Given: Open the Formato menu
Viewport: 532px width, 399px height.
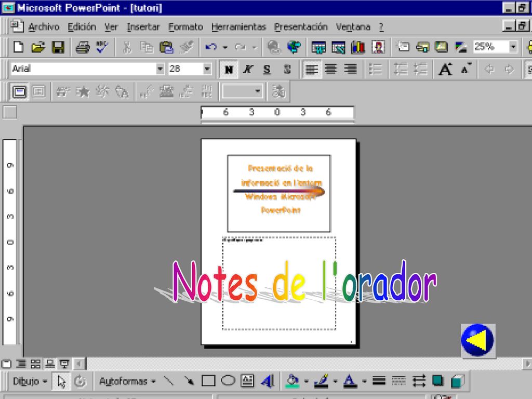Looking at the screenshot, I should pos(185,27).
